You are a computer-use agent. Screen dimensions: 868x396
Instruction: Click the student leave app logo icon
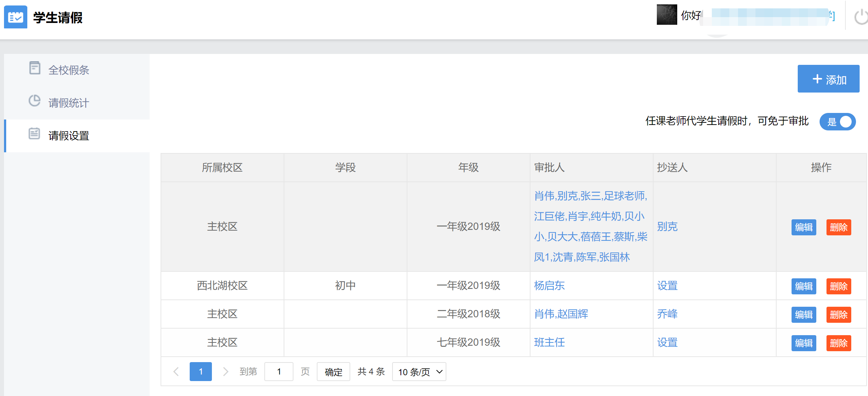(16, 17)
